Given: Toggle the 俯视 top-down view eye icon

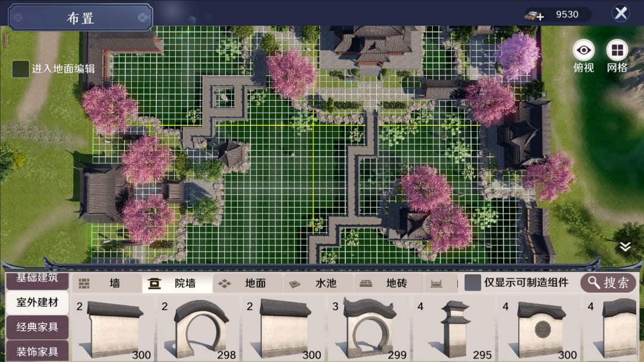Looking at the screenshot, I should pos(584,51).
